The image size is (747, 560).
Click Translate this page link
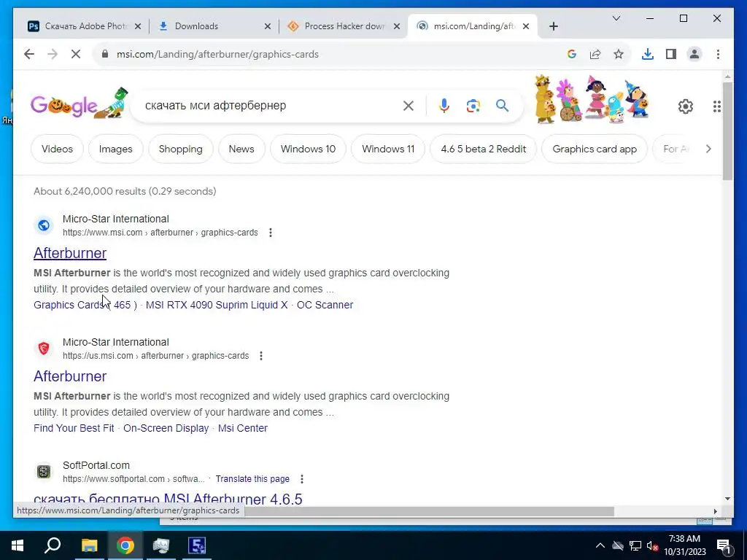(252, 479)
